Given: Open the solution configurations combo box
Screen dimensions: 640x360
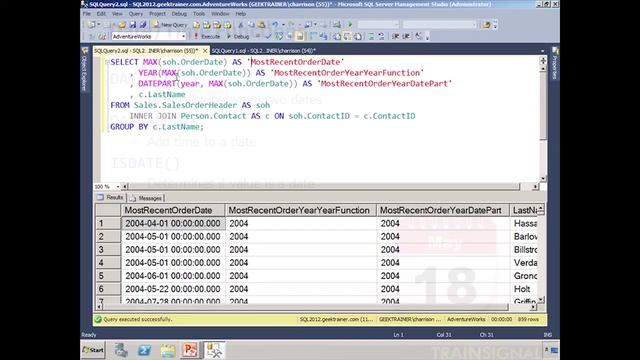Looking at the screenshot, I should 378,25.
